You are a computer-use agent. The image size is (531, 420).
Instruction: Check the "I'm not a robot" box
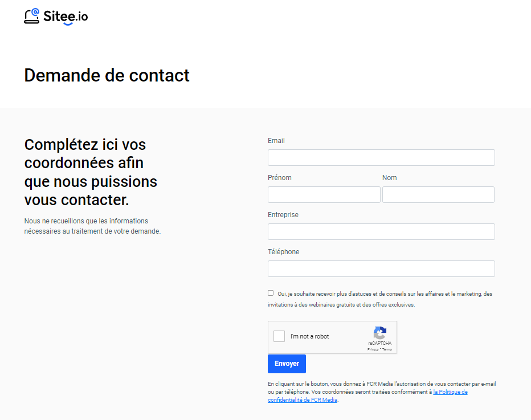[279, 336]
